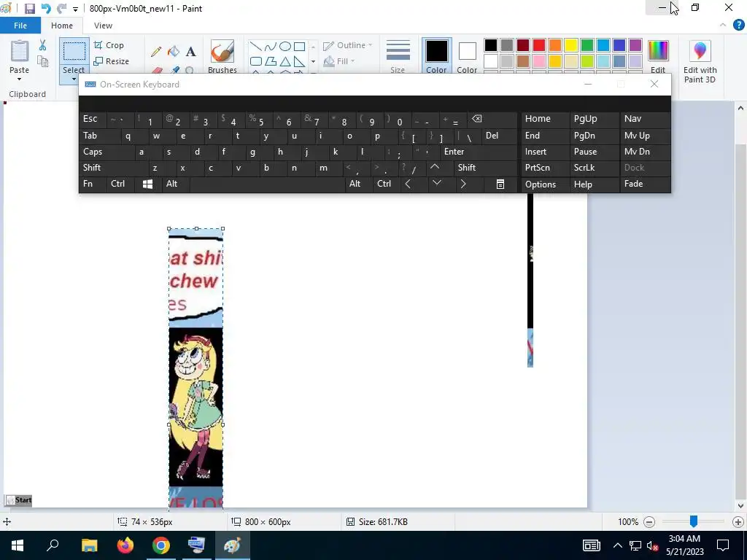Viewport: 747px width, 560px height.
Task: Open the Resize and skew dialog
Action: click(112, 61)
